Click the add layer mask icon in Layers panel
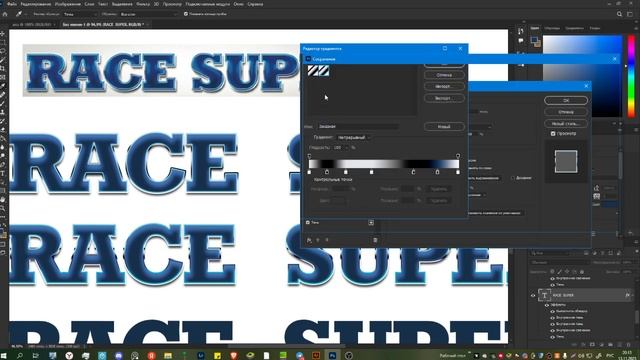 pos(593,345)
